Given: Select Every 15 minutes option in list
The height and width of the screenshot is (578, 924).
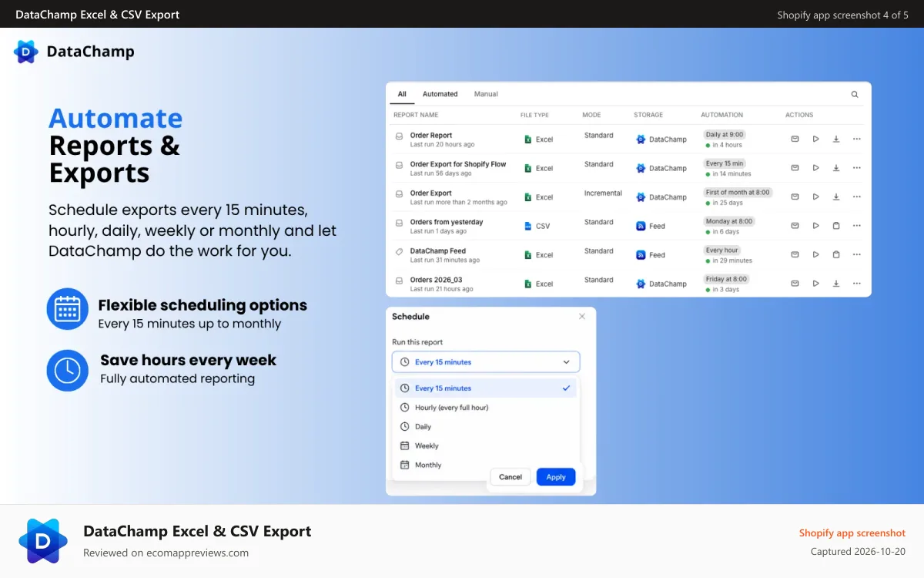Looking at the screenshot, I should point(486,388).
